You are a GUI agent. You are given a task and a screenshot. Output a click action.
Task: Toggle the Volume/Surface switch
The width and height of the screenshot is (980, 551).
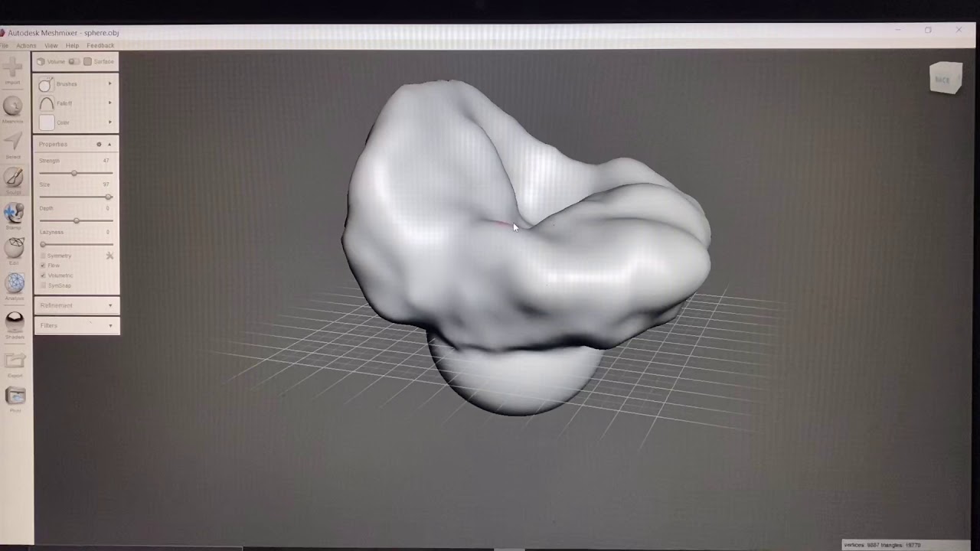(73, 61)
